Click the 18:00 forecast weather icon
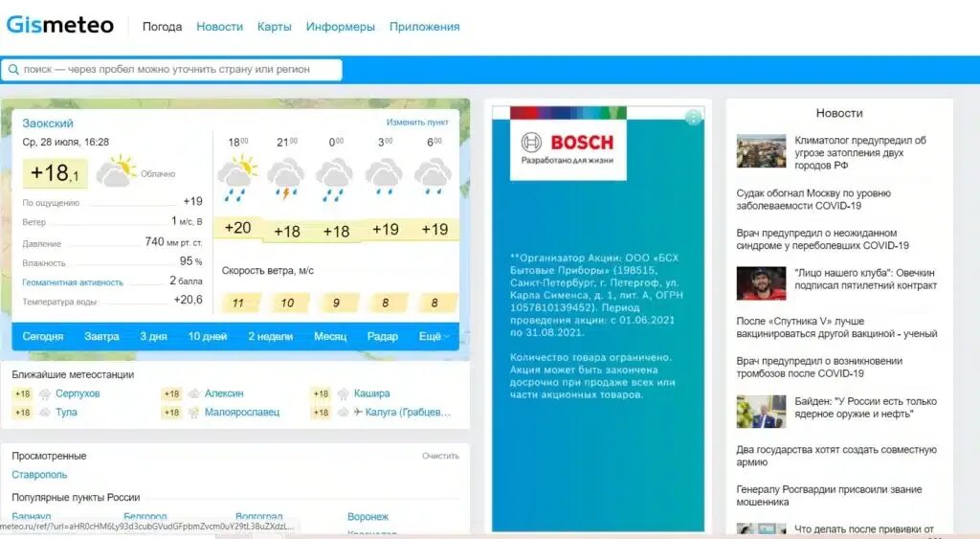 237,178
